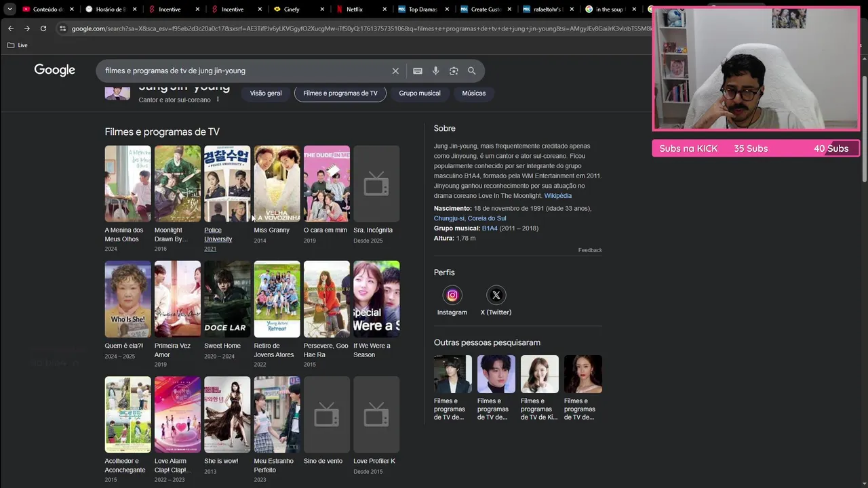Viewport: 868px width, 488px height.
Task: Open the Sino de vento placeholder TV icon
Action: [327, 415]
